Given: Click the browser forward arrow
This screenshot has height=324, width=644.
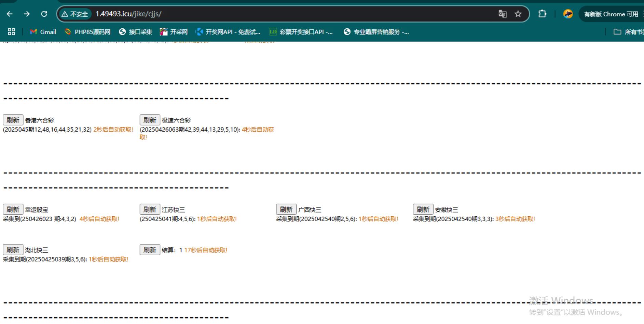Looking at the screenshot, I should (x=27, y=14).
